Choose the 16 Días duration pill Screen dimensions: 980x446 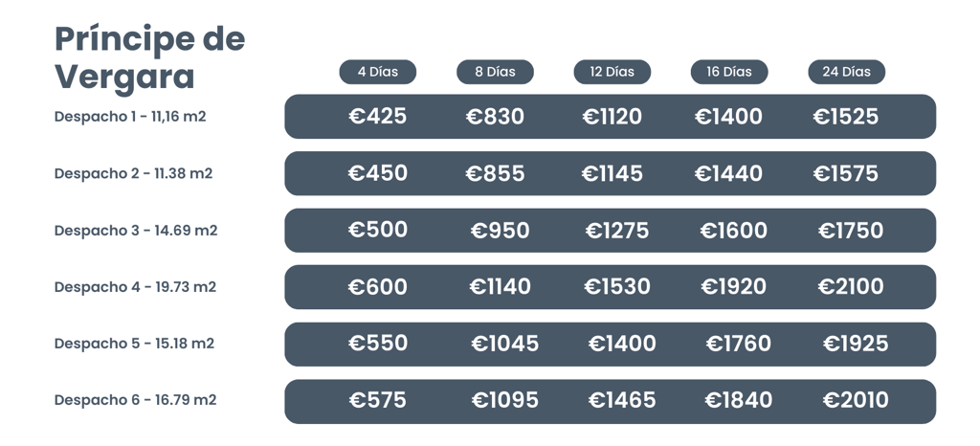[x=728, y=72]
